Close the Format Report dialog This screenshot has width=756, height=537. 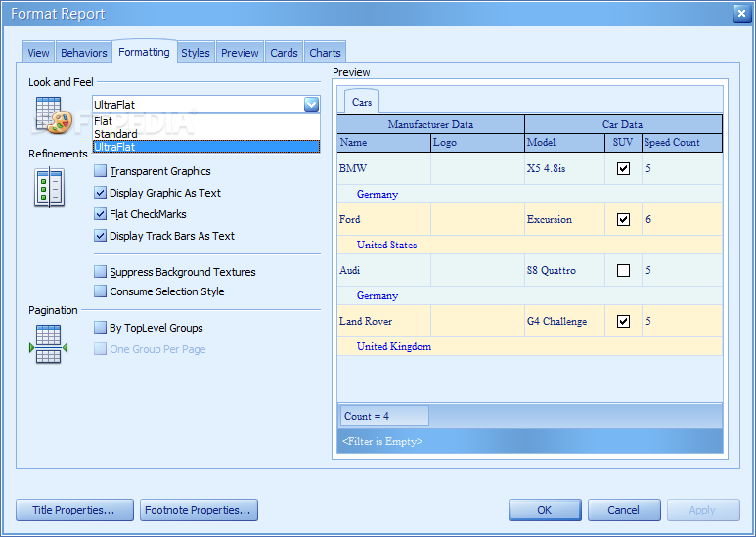[741, 14]
